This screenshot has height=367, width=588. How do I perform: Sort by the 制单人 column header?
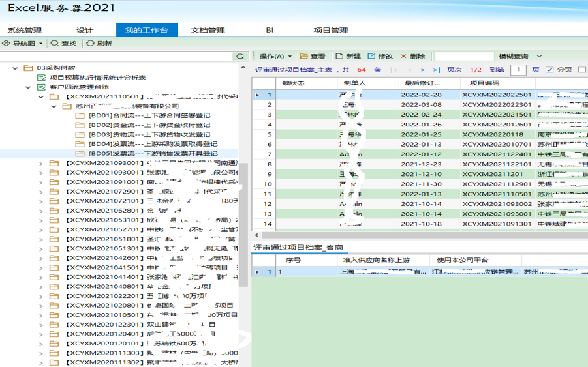368,83
